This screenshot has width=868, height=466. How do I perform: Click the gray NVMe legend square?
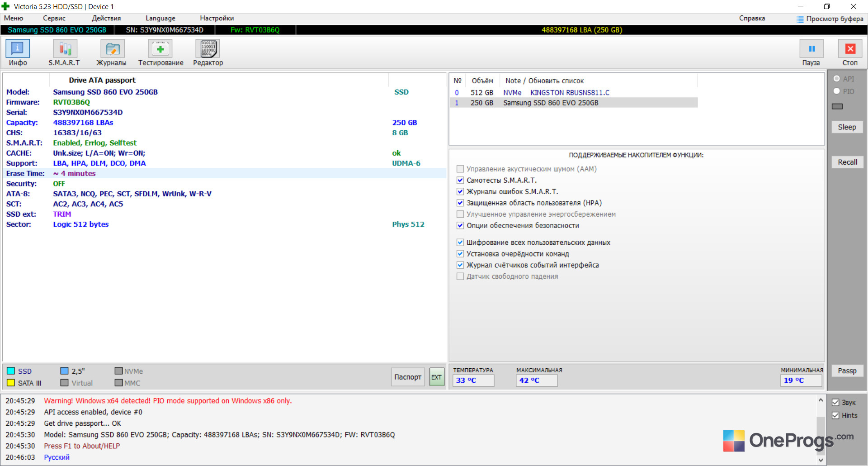(118, 371)
